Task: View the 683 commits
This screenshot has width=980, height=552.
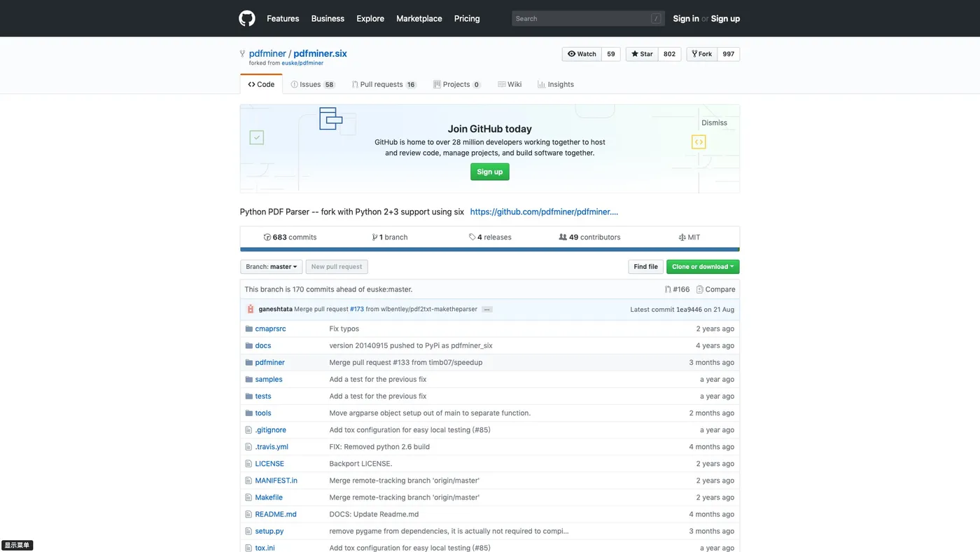Action: pos(290,237)
